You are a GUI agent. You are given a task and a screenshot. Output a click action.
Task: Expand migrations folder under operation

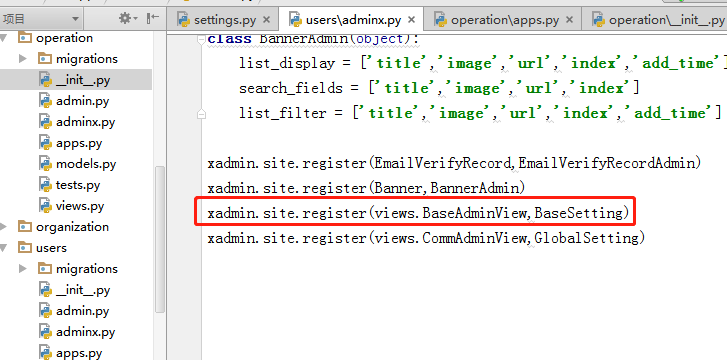(x=23, y=58)
